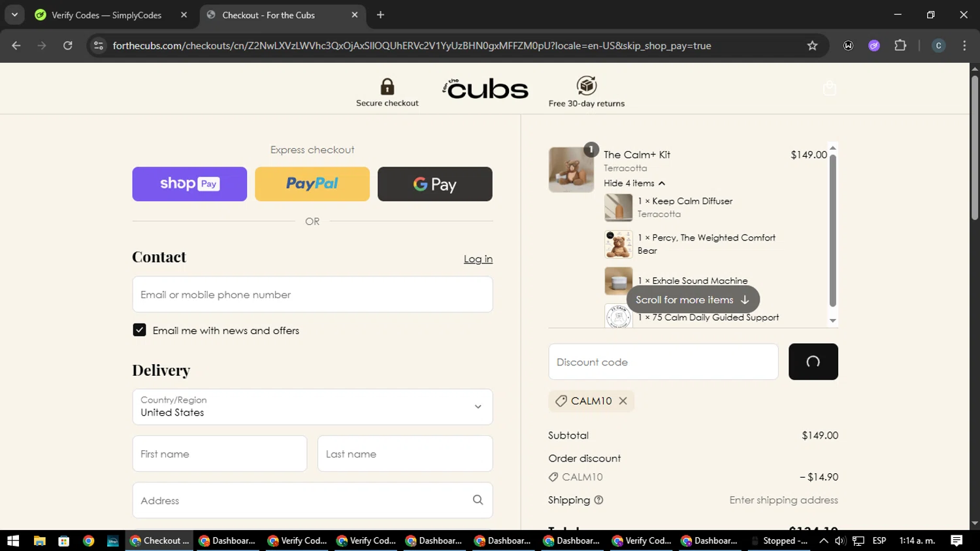Click the Last name field

405,454
